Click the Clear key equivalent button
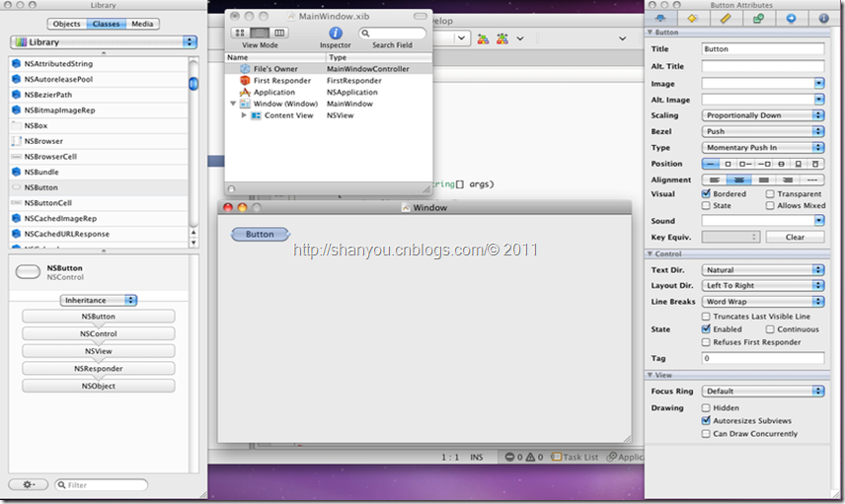This screenshot has height=504, width=845. pos(795,237)
